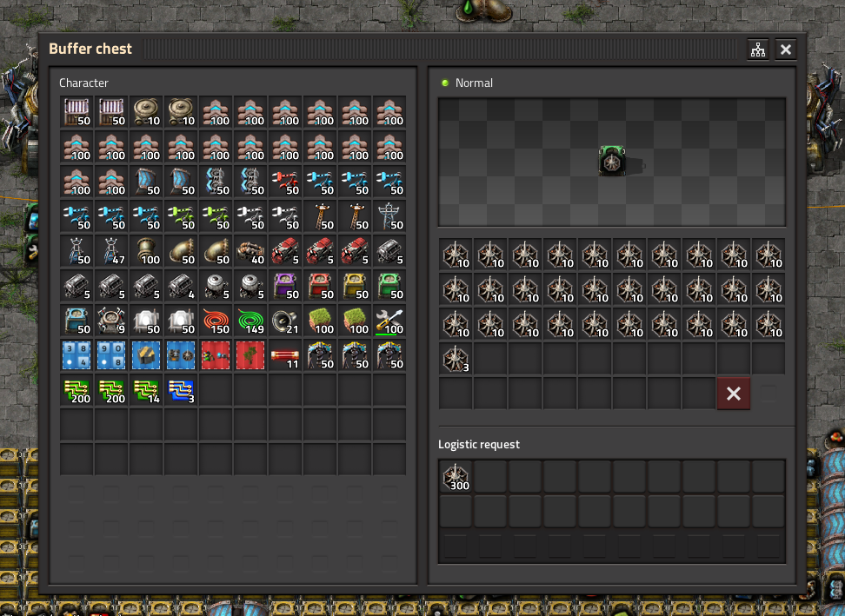845x616 pixels.
Task: Select the green buffer chest stack
Action: (389, 286)
